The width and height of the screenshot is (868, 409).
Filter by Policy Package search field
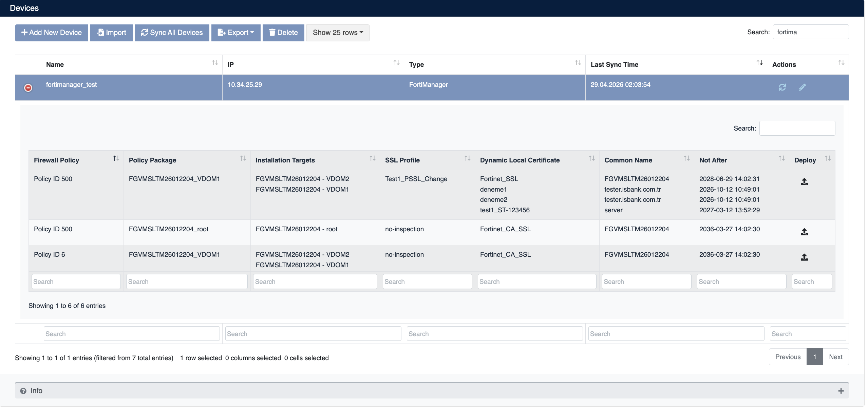coord(187,281)
